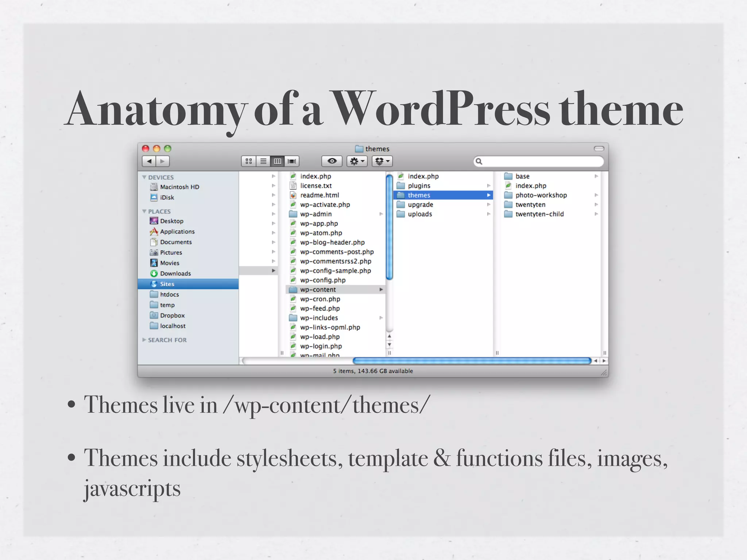Open the base theme folder
The width and height of the screenshot is (747, 560).
click(517, 176)
